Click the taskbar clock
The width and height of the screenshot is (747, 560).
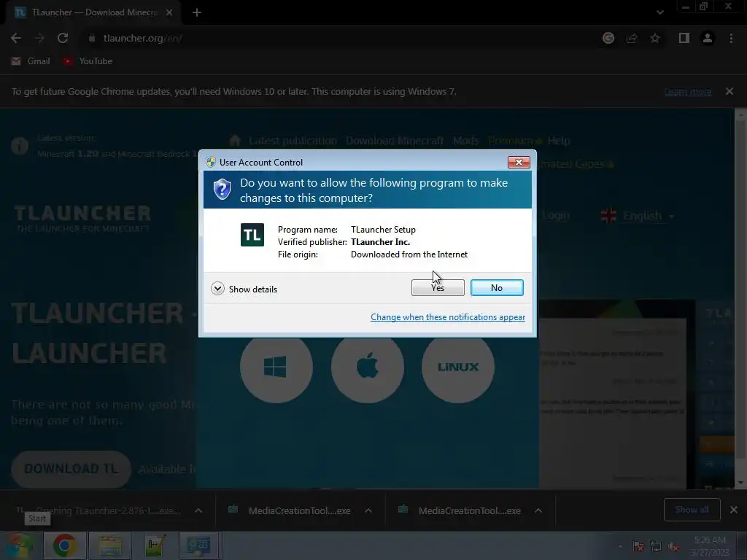[710, 545]
